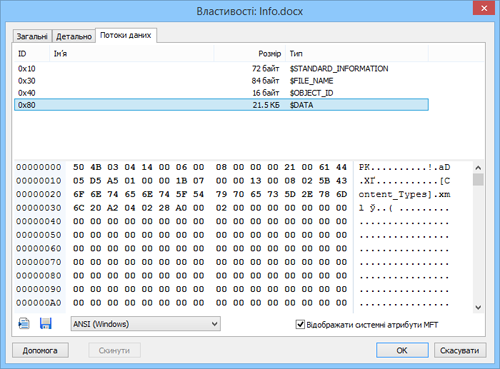Select the 0x30 $FILE_NAME row
The height and width of the screenshot is (369, 500).
tap(221, 81)
